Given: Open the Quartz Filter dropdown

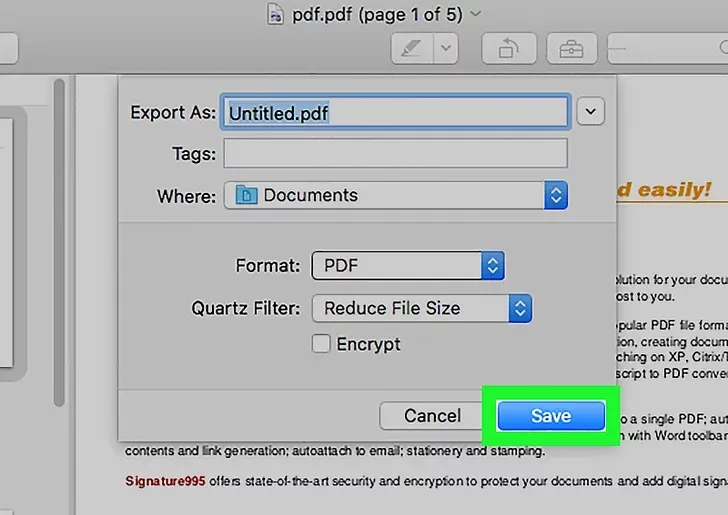Looking at the screenshot, I should [422, 308].
